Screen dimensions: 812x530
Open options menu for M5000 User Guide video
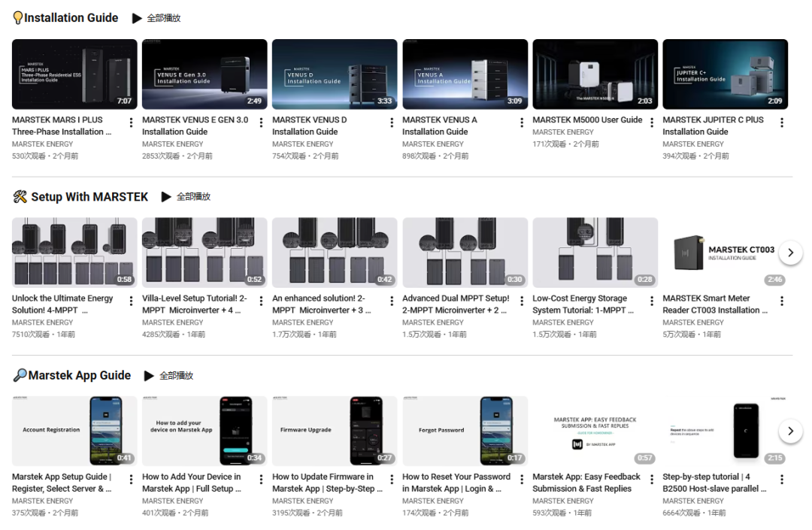(x=651, y=123)
